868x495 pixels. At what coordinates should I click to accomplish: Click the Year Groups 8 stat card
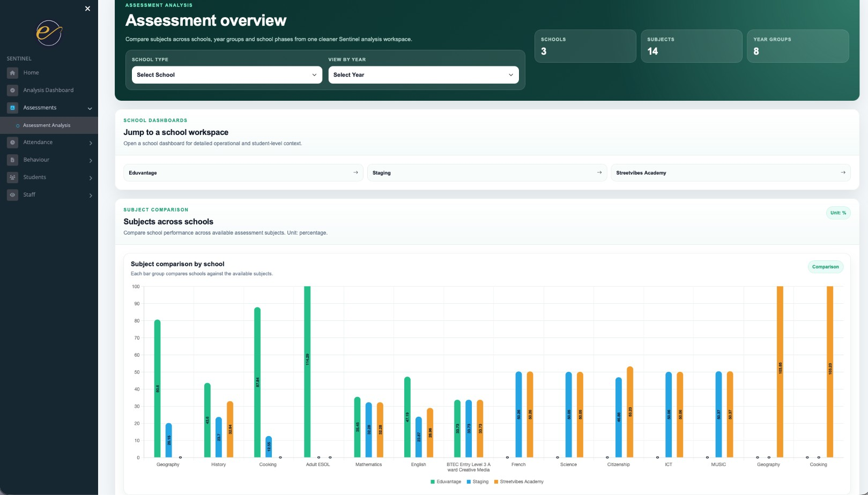pyautogui.click(x=798, y=46)
